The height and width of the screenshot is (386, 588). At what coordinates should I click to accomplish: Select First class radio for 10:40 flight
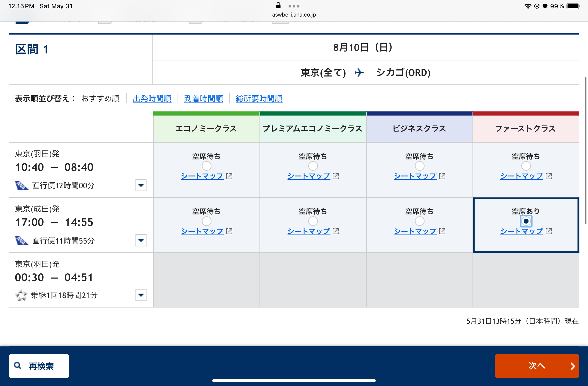[x=526, y=166]
